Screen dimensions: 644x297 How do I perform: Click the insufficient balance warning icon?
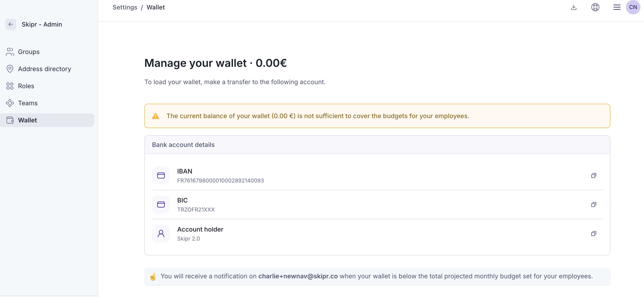(x=156, y=116)
